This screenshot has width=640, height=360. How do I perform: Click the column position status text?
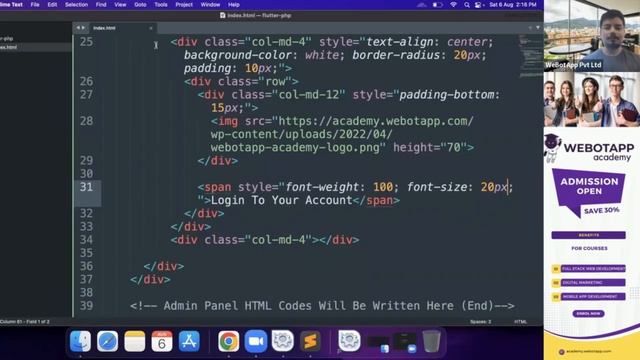(x=24, y=322)
